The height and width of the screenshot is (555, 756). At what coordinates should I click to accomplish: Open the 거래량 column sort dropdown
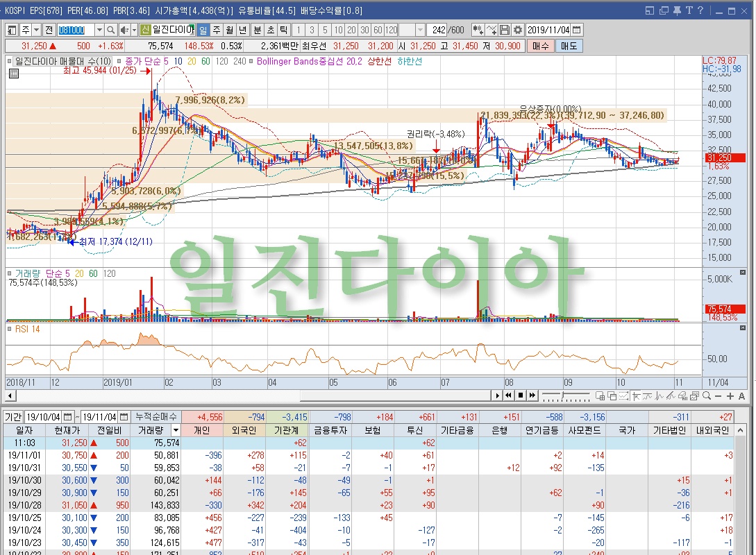pos(176,429)
